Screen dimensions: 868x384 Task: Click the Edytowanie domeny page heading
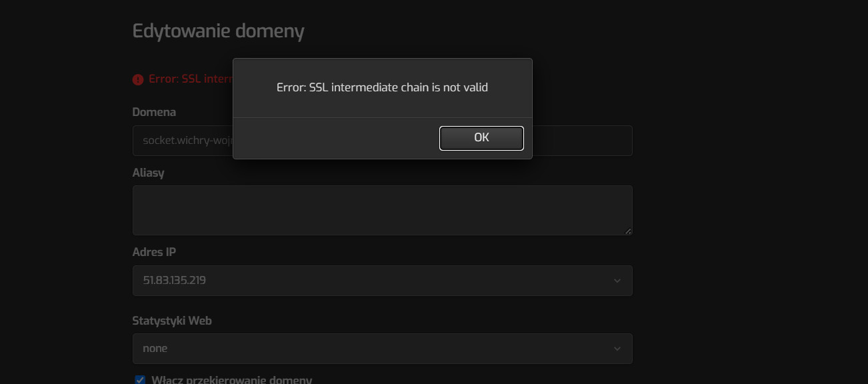(218, 31)
